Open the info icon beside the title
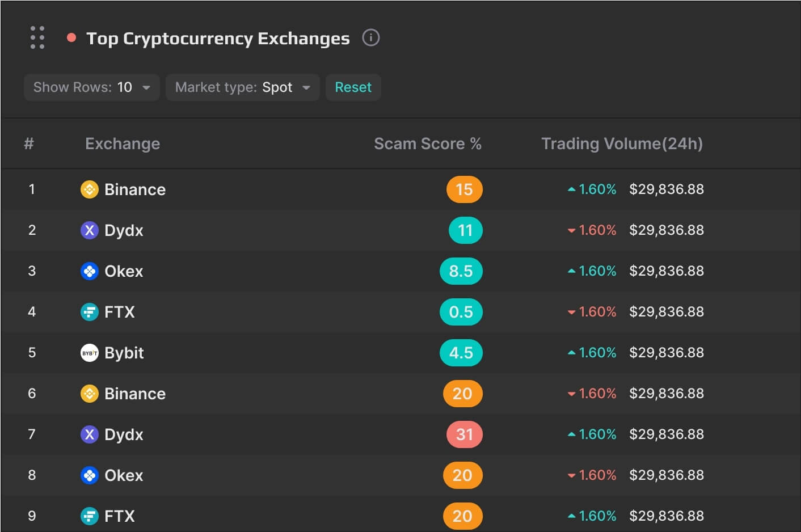Image resolution: width=801 pixels, height=532 pixels. pyautogui.click(x=370, y=38)
